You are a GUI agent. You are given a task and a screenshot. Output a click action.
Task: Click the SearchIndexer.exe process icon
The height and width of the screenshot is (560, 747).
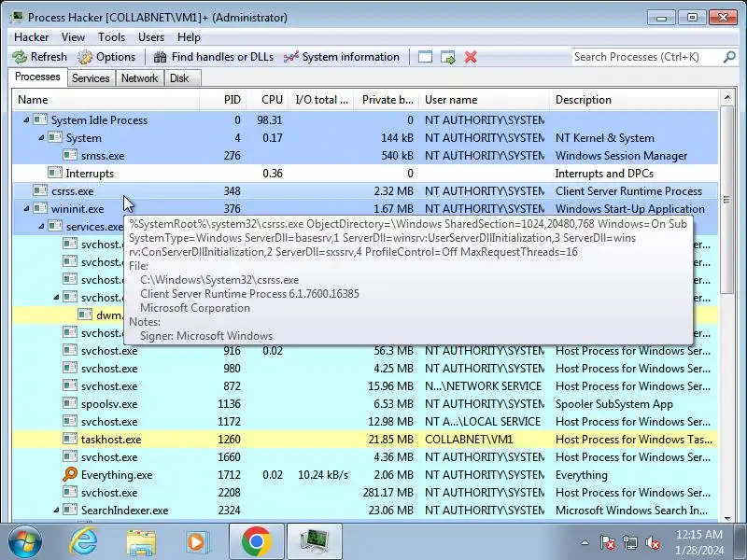coord(70,510)
